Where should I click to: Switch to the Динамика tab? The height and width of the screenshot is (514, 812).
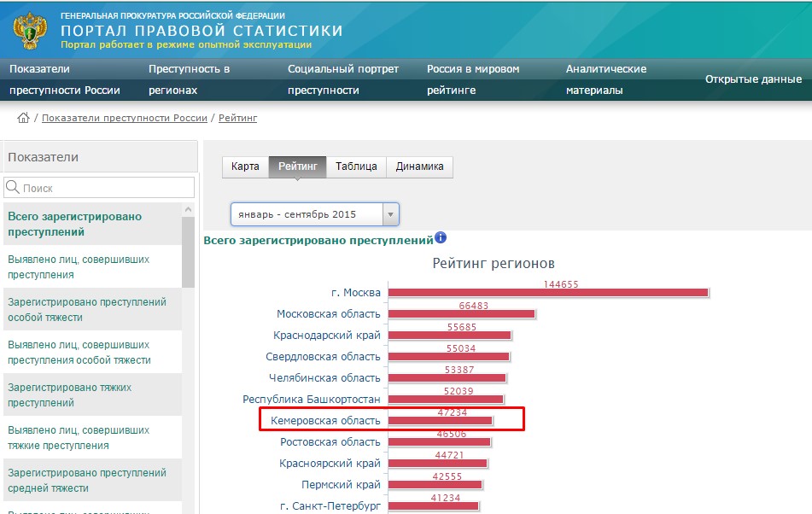(x=419, y=166)
